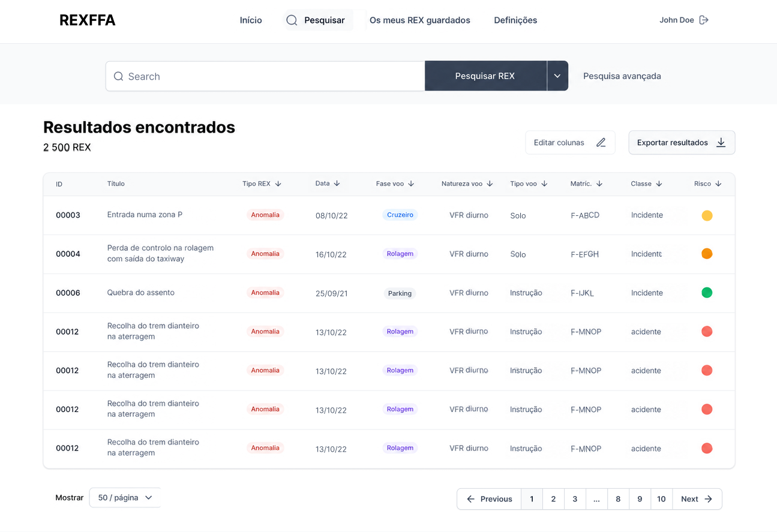Sort the Data column using its arrow
The height and width of the screenshot is (532, 777).
pos(337,184)
